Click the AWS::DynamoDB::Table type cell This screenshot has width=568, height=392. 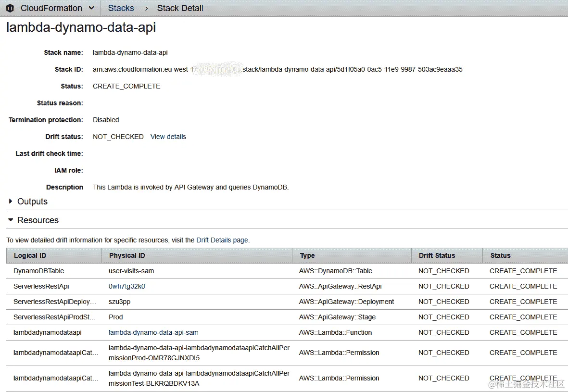pyautogui.click(x=335, y=271)
